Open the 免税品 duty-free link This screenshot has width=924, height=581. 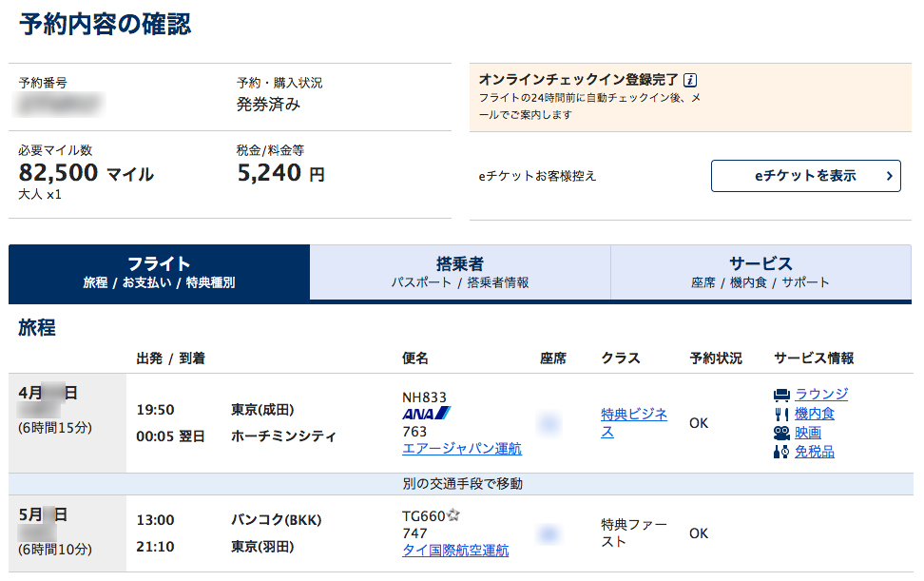coord(814,451)
